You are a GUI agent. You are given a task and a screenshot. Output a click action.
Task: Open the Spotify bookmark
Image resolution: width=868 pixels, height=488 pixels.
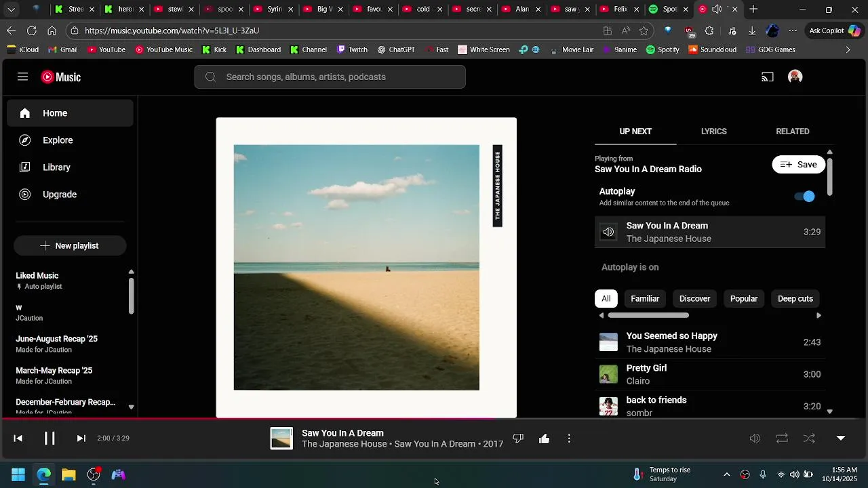663,49
